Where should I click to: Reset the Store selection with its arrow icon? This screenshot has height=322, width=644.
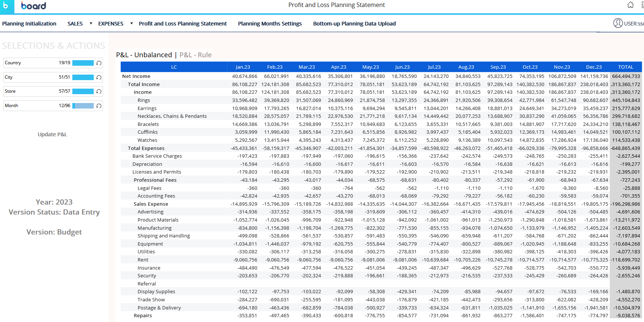point(99,92)
